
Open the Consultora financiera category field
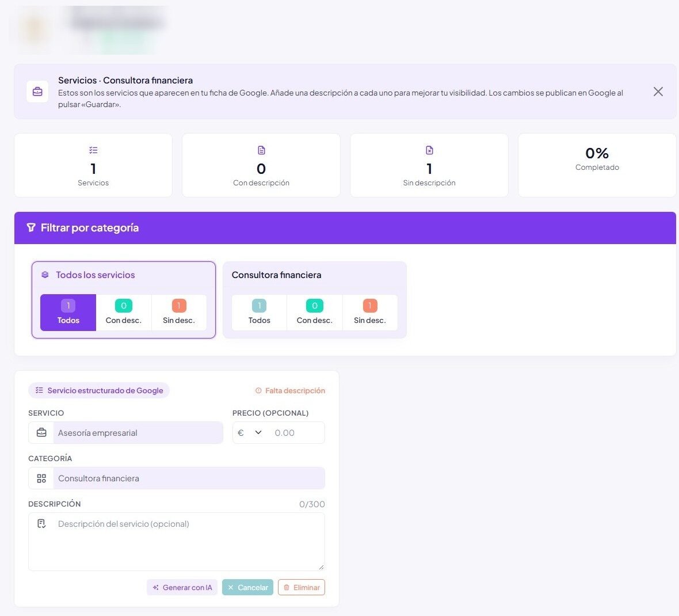pos(177,478)
